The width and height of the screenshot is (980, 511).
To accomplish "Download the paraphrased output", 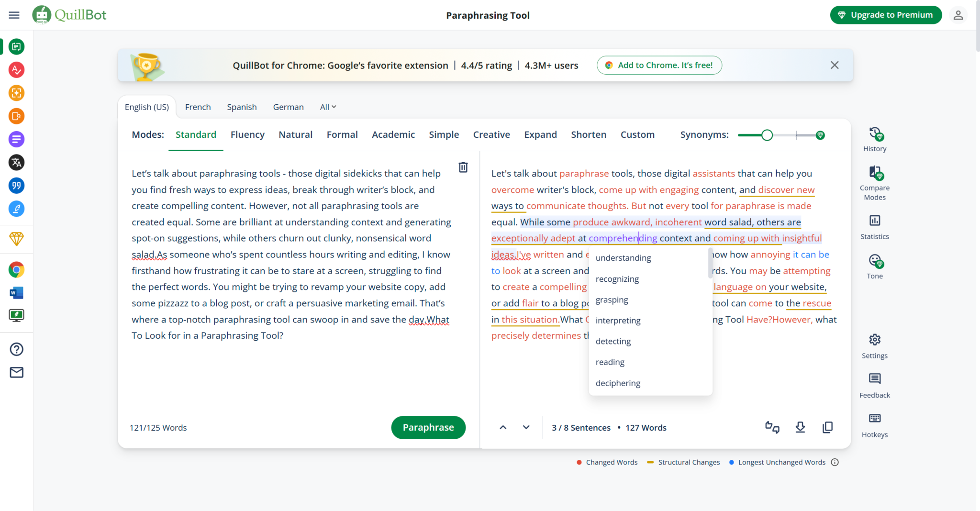I will point(800,427).
